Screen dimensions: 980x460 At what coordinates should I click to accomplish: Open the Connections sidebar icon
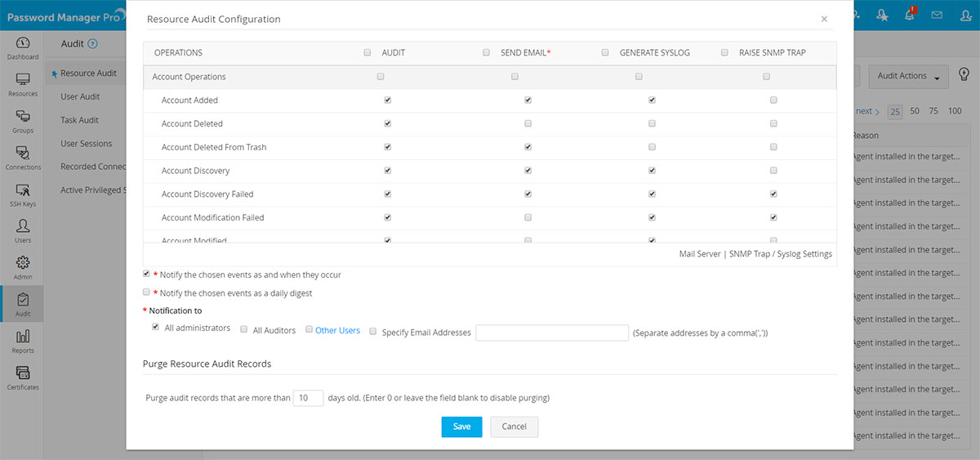pyautogui.click(x=23, y=158)
